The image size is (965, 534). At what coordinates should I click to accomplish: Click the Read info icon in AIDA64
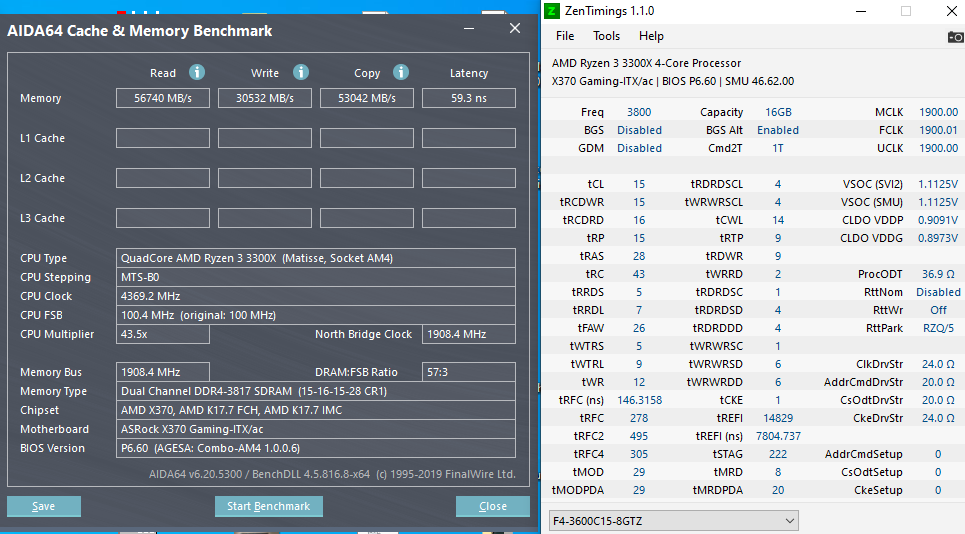point(197,72)
